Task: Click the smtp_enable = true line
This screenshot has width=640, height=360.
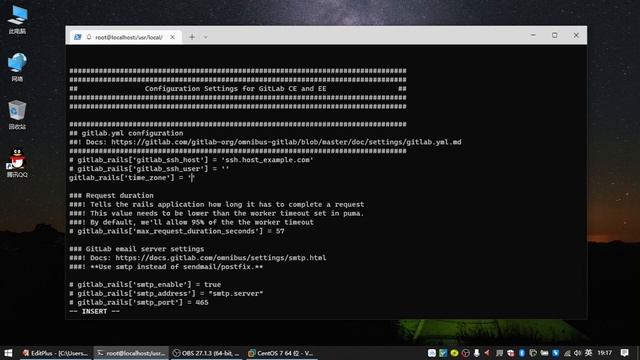Action: click(x=145, y=284)
